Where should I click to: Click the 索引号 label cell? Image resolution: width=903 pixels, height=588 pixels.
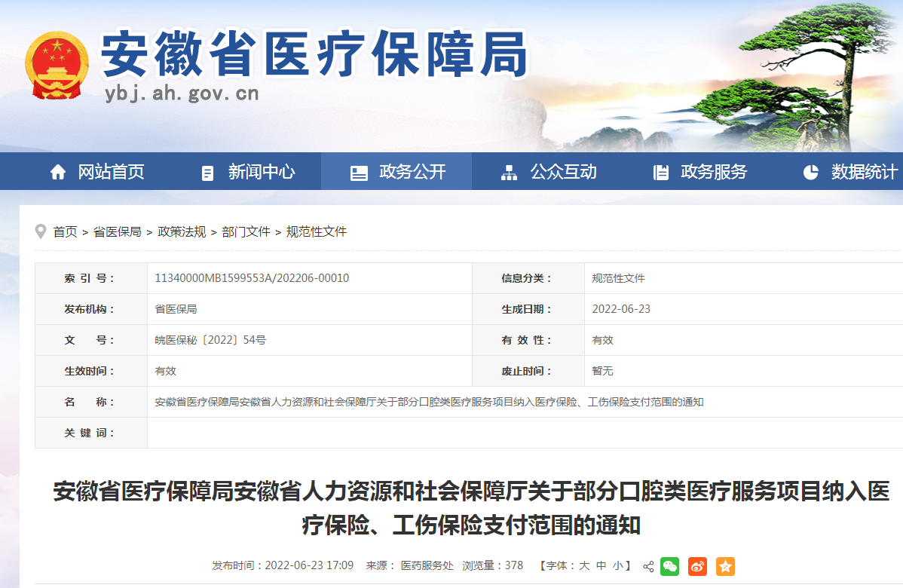(91, 278)
